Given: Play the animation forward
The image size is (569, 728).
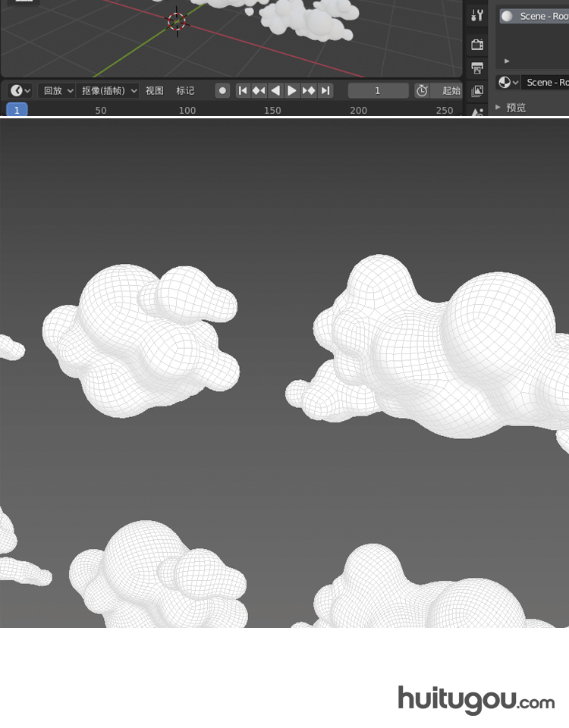Looking at the screenshot, I should (x=292, y=90).
